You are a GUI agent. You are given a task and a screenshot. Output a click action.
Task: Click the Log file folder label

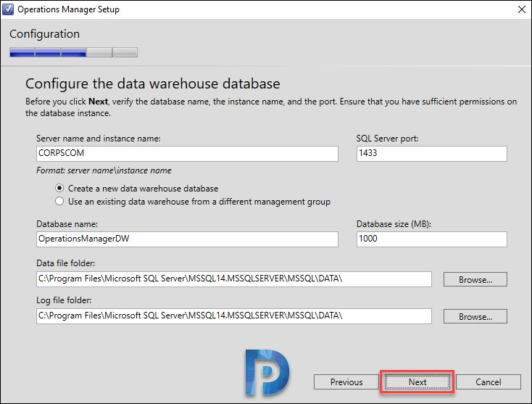click(x=64, y=300)
